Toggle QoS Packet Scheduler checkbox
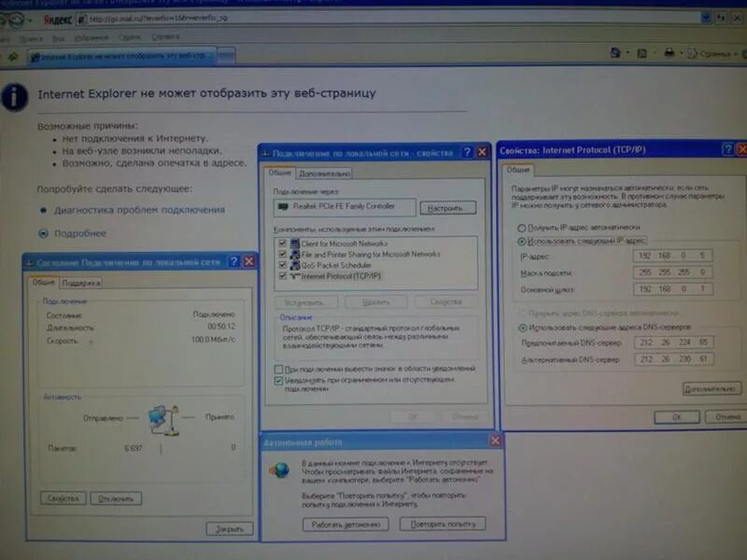The width and height of the screenshot is (747, 560). click(x=283, y=265)
